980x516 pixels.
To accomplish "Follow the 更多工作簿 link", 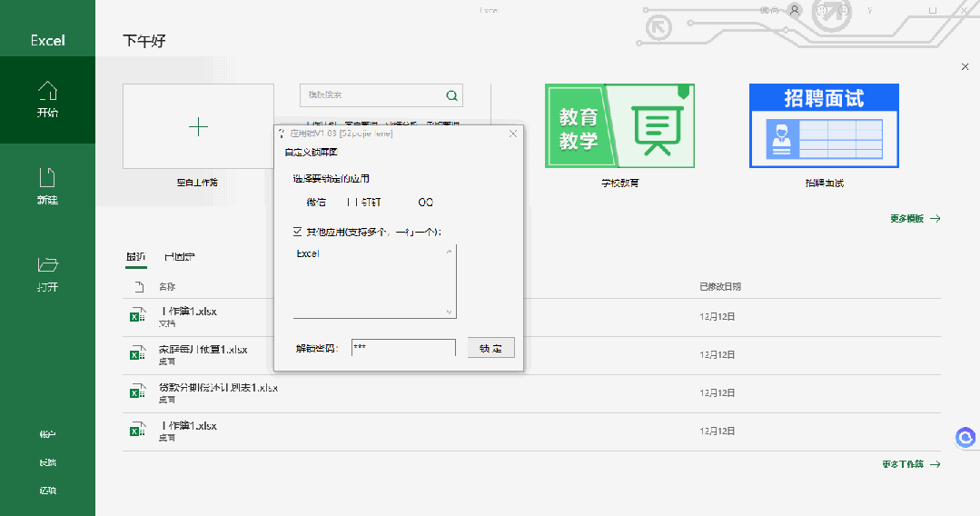I will [x=911, y=464].
